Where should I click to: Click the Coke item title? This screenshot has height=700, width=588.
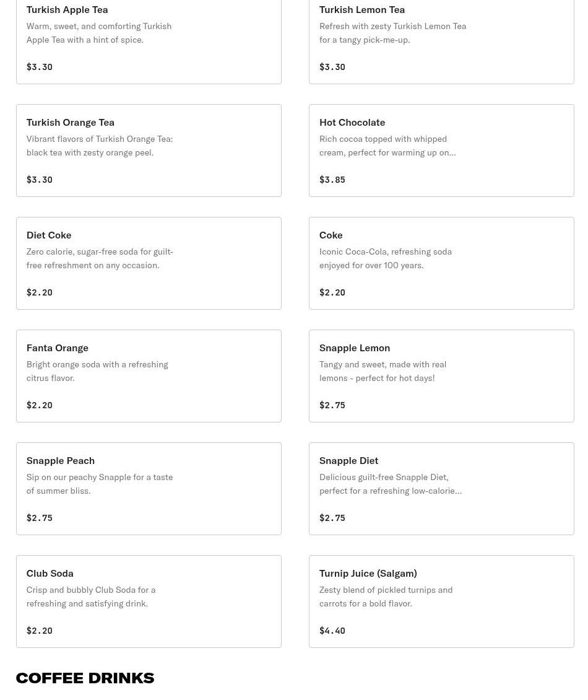point(331,235)
